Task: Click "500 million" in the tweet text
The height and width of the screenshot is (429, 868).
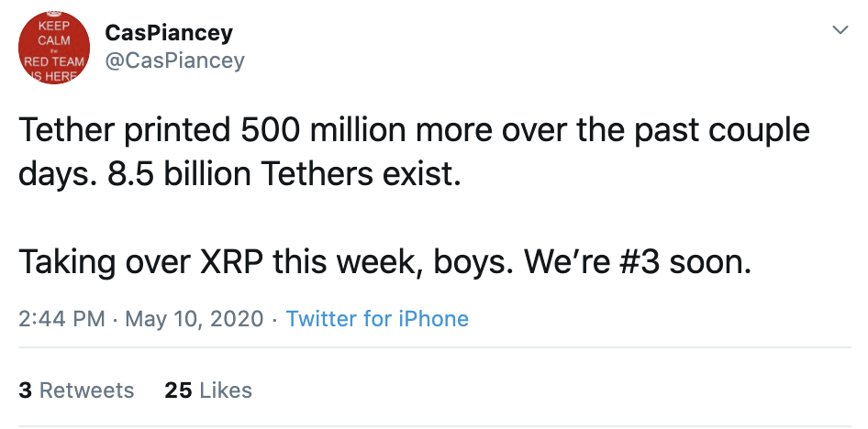Action: pyautogui.click(x=317, y=131)
